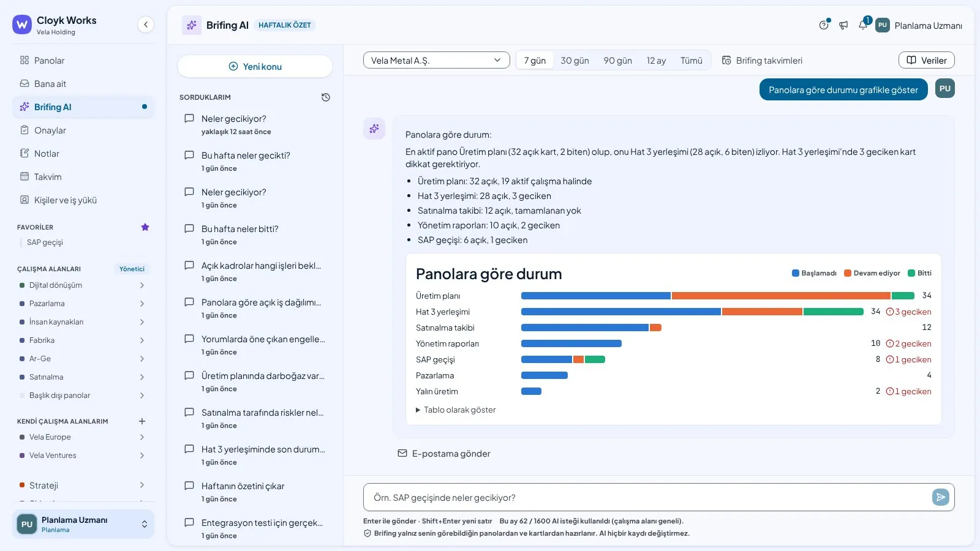Expand Pazarlama workspace chevron
Image resolution: width=980 pixels, height=551 pixels.
click(x=142, y=304)
